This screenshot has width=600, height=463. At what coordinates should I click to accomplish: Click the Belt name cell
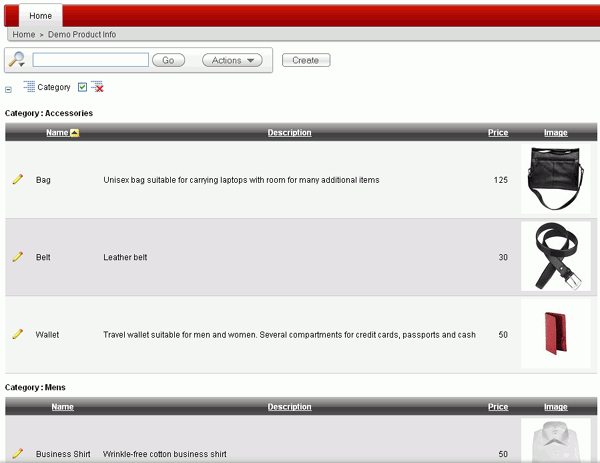pyautogui.click(x=43, y=257)
